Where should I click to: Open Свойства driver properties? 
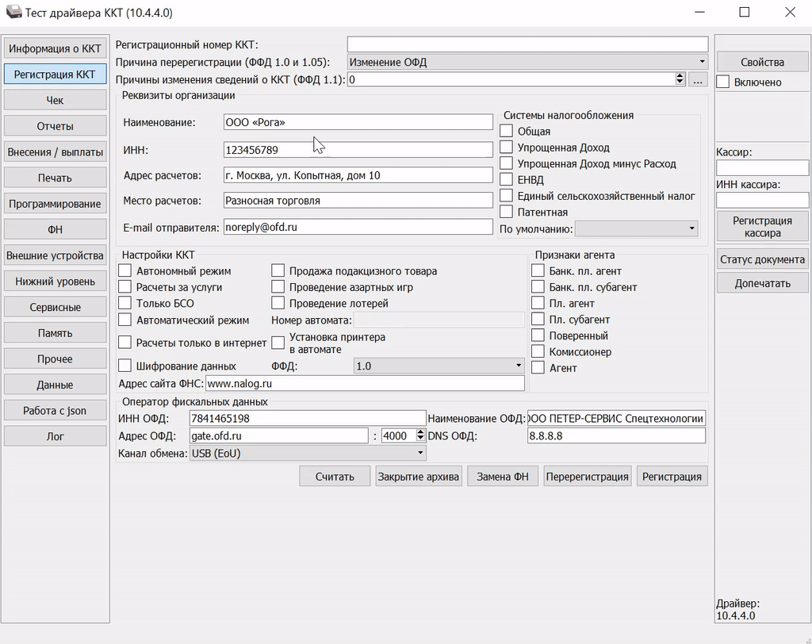pos(762,62)
